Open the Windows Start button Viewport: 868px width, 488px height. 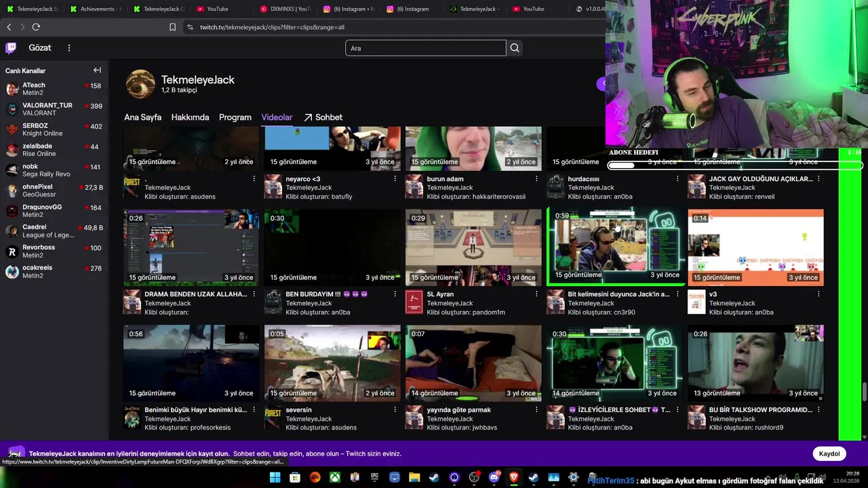point(275,478)
